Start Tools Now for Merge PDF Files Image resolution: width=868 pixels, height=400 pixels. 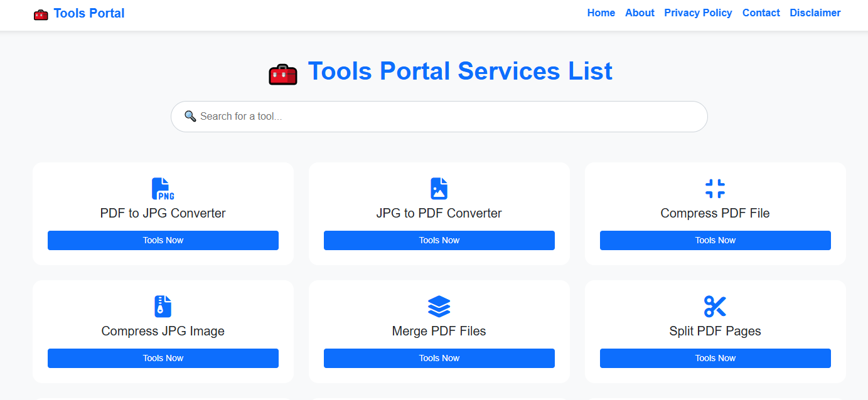point(439,358)
